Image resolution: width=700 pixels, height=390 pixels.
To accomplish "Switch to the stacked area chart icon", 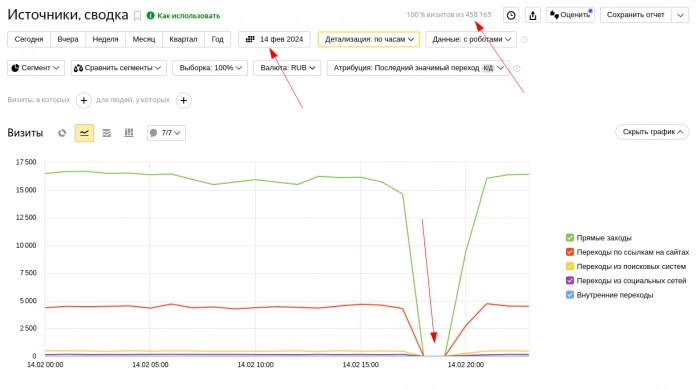I will point(107,133).
